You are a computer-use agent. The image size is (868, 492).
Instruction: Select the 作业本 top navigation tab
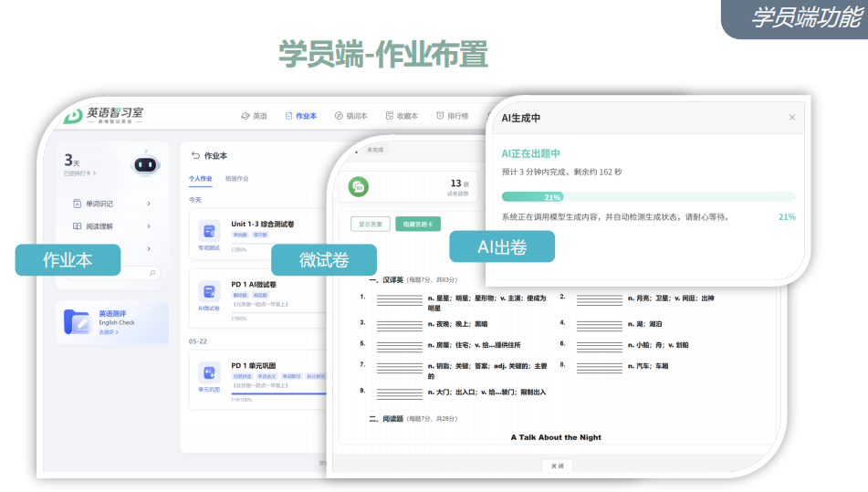[301, 116]
